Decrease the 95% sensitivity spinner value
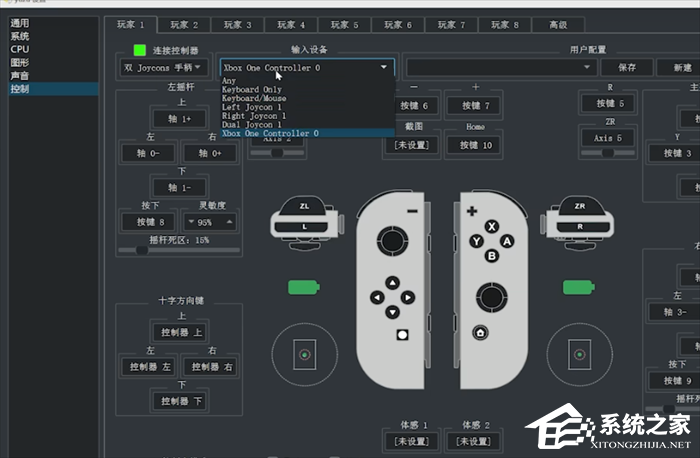700x458 pixels. (191, 222)
